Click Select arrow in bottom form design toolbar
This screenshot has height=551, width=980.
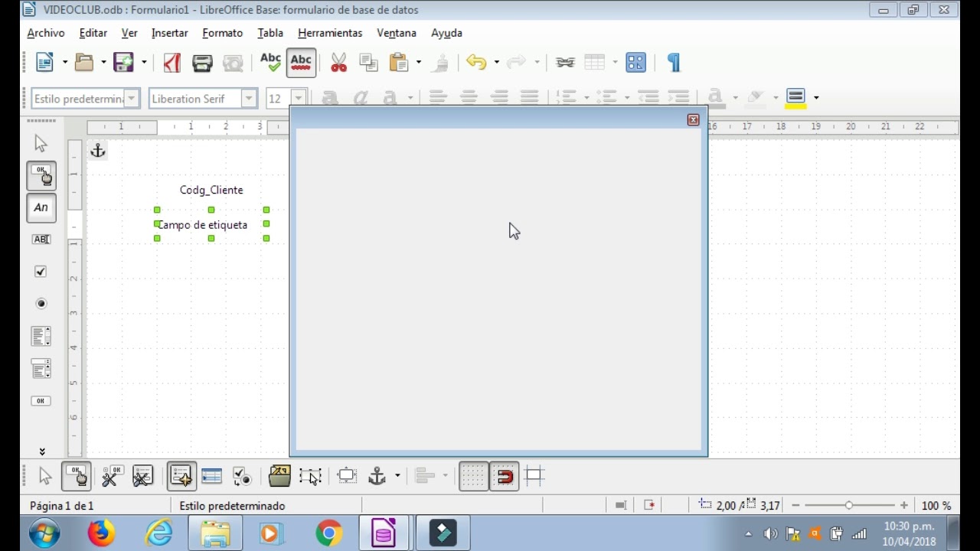[45, 476]
